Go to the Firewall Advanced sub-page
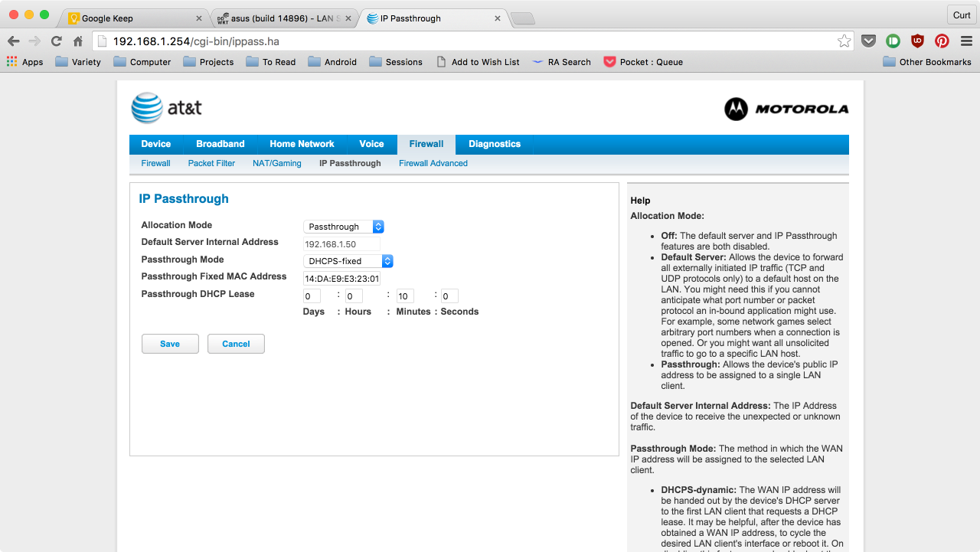 click(433, 163)
